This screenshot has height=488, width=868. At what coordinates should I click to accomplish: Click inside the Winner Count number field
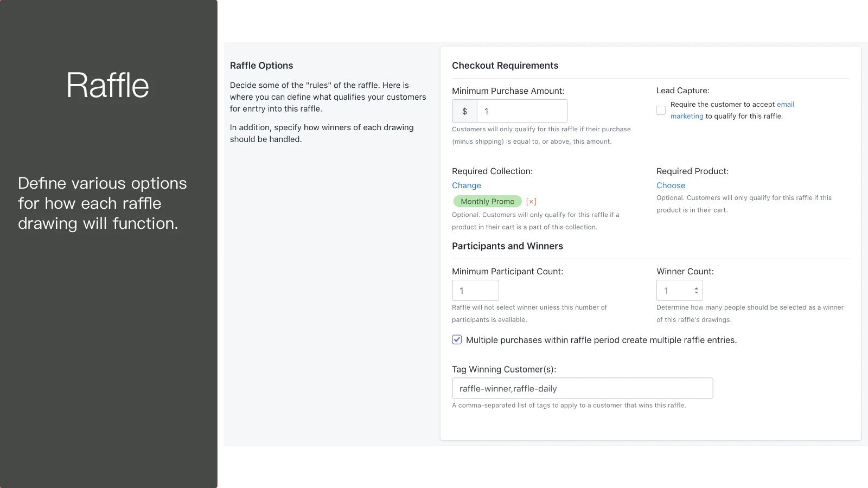[673, 291]
